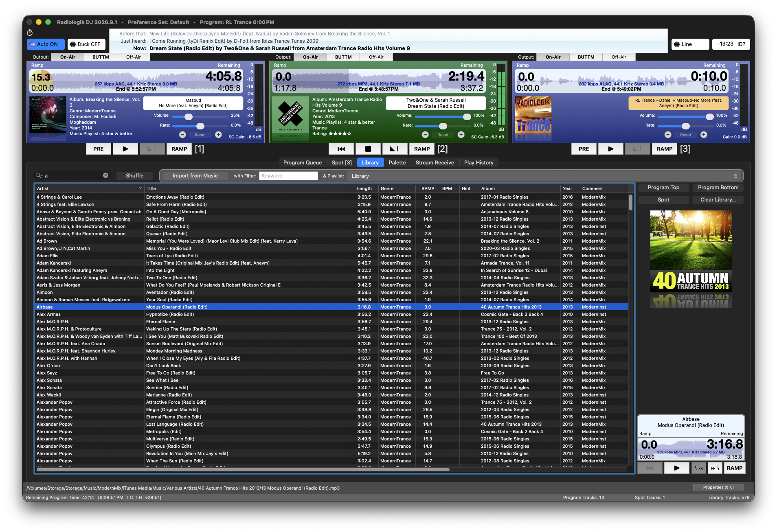The width and height of the screenshot is (777, 532).
Task: Open search options magnifier icon
Action: click(x=40, y=175)
